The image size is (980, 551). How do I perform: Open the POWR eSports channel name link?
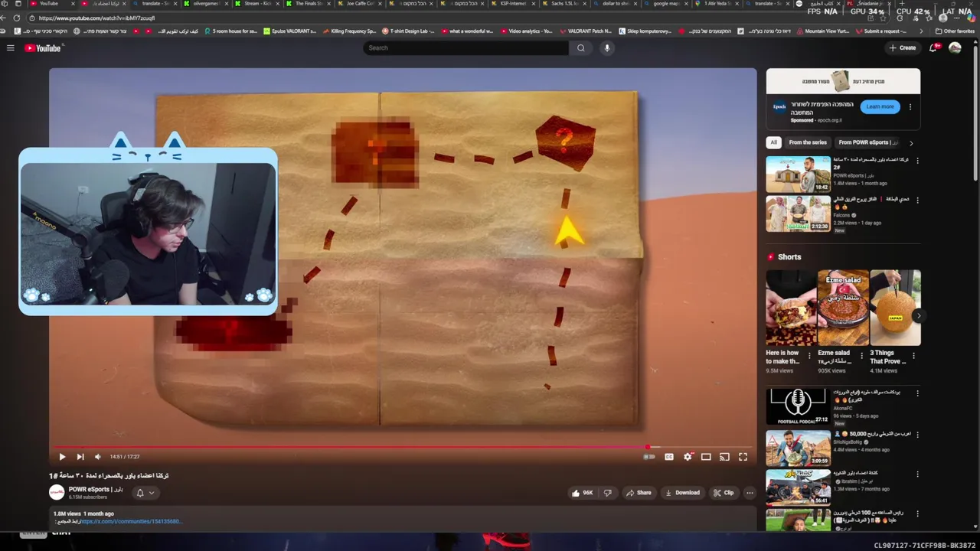pos(95,489)
